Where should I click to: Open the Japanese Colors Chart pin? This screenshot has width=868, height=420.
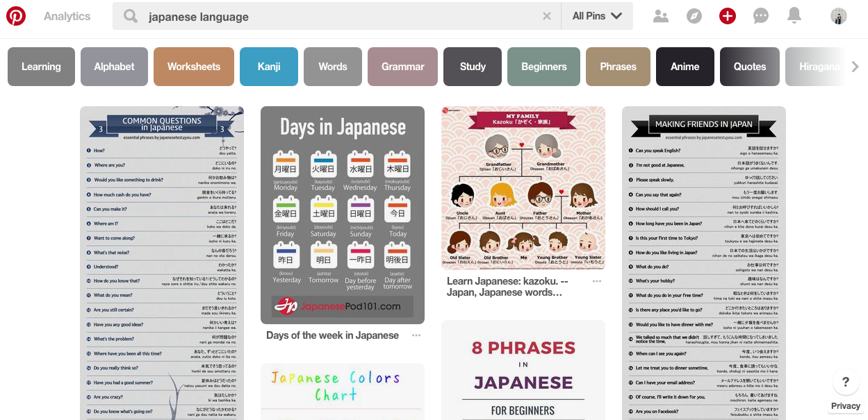(x=343, y=392)
